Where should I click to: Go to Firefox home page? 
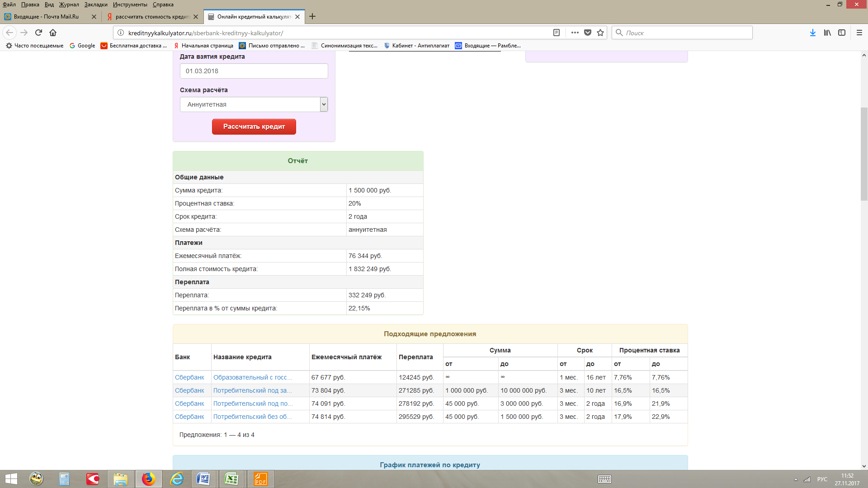tap(53, 33)
